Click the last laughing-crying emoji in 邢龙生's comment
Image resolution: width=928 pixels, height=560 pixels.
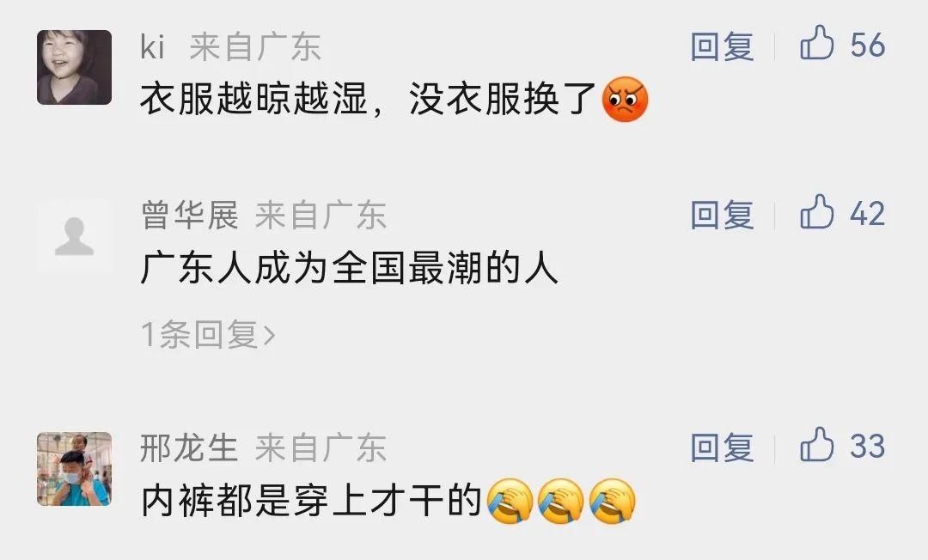pos(613,501)
